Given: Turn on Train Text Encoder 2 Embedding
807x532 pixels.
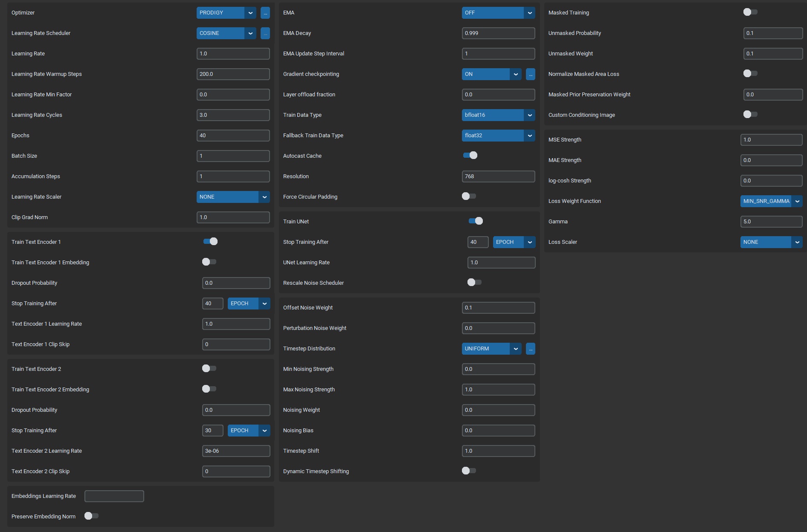Looking at the screenshot, I should pyautogui.click(x=209, y=389).
